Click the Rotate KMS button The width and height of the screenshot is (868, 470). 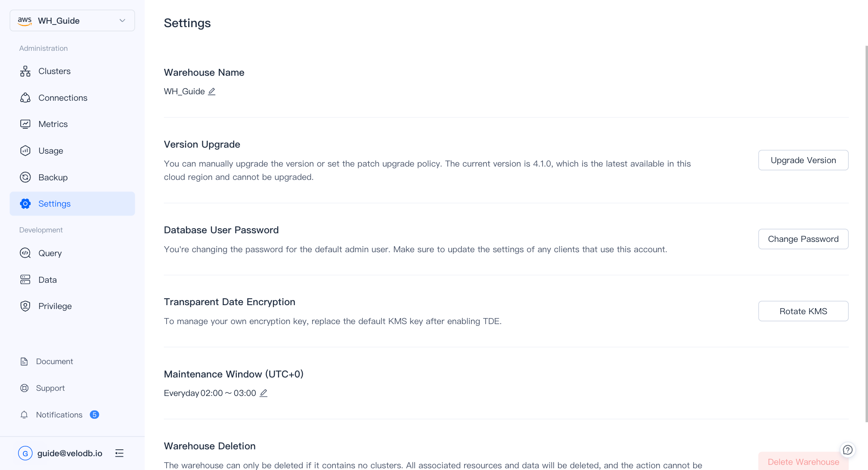[803, 311]
